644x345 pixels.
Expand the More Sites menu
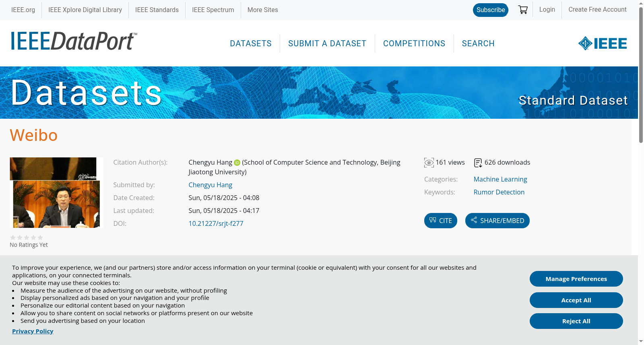pyautogui.click(x=262, y=10)
